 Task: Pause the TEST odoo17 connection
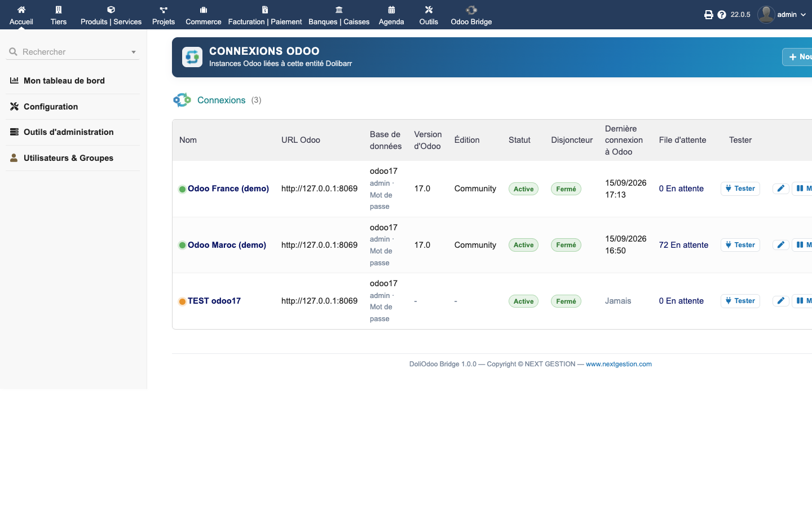[802, 301]
